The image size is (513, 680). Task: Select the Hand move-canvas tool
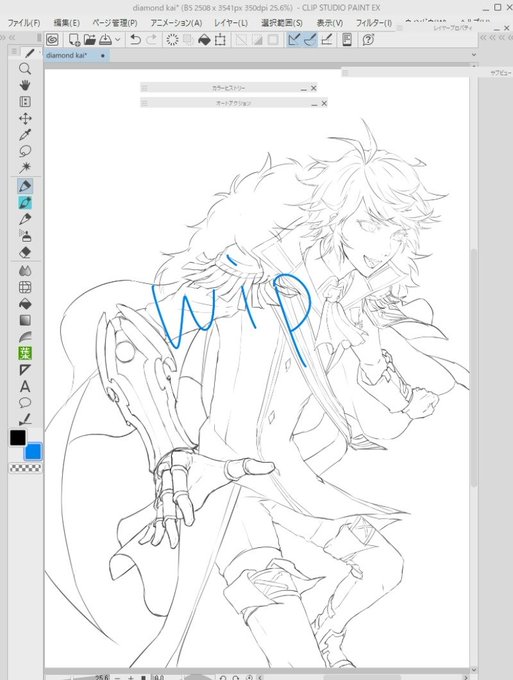(25, 85)
